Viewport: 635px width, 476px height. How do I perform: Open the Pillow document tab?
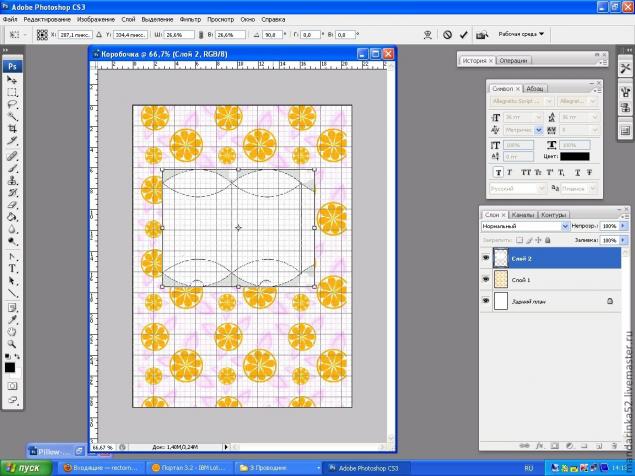(x=56, y=451)
